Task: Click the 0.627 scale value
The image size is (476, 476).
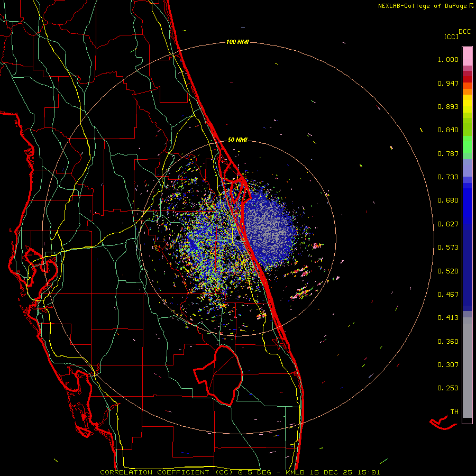Action: pyautogui.click(x=448, y=224)
